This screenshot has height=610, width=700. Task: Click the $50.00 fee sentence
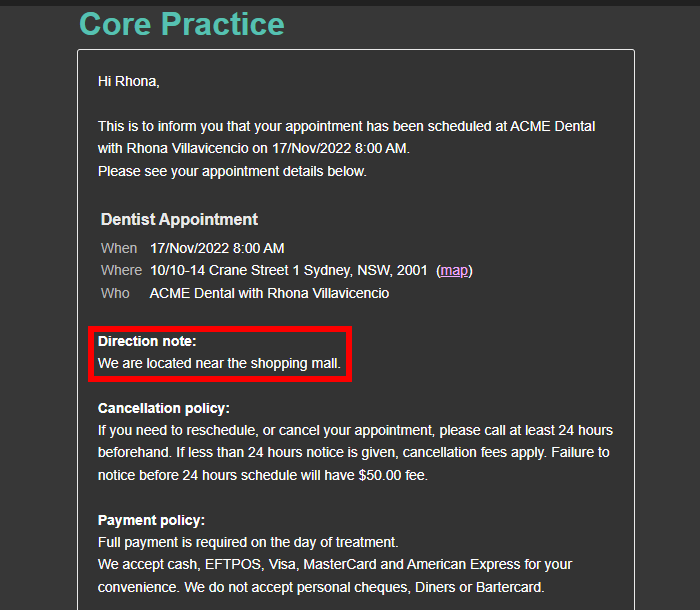[262, 475]
